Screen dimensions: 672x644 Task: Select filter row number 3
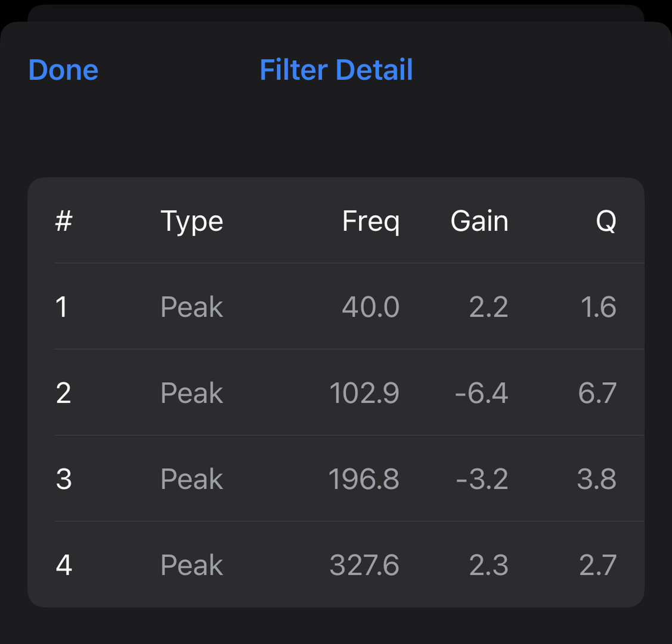coord(336,479)
